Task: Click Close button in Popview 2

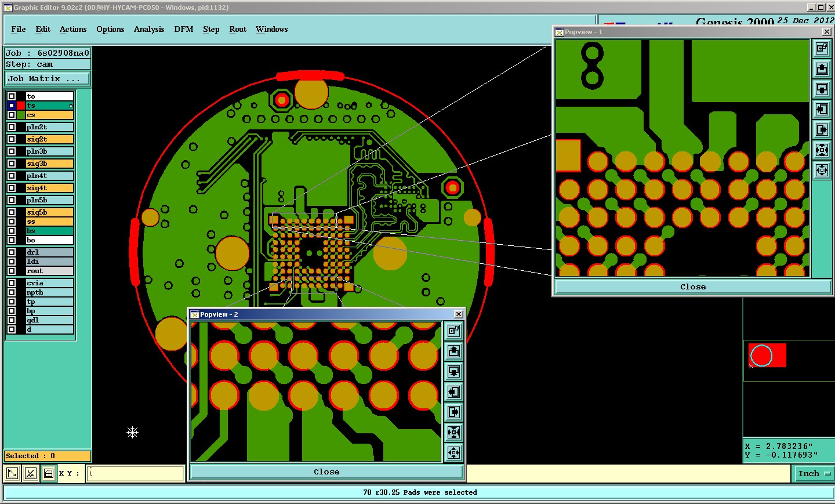Action: click(326, 472)
